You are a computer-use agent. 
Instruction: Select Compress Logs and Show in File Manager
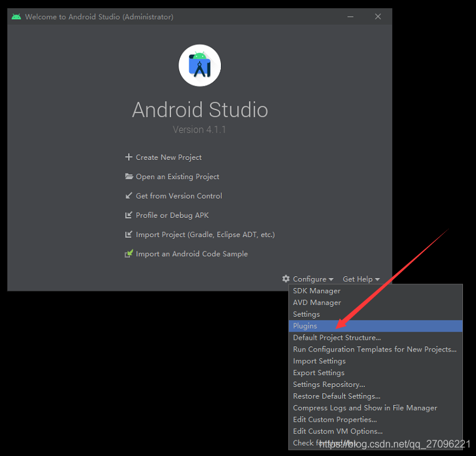375,407
